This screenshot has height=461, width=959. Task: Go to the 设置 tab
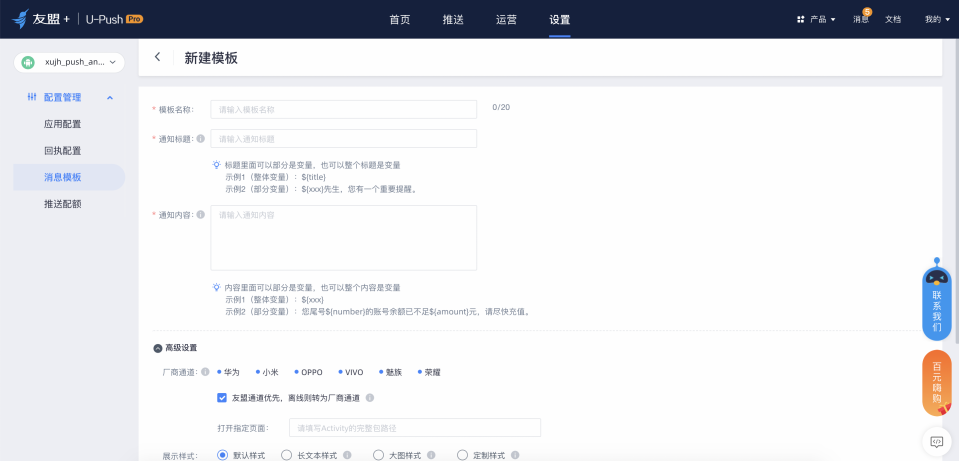[560, 20]
